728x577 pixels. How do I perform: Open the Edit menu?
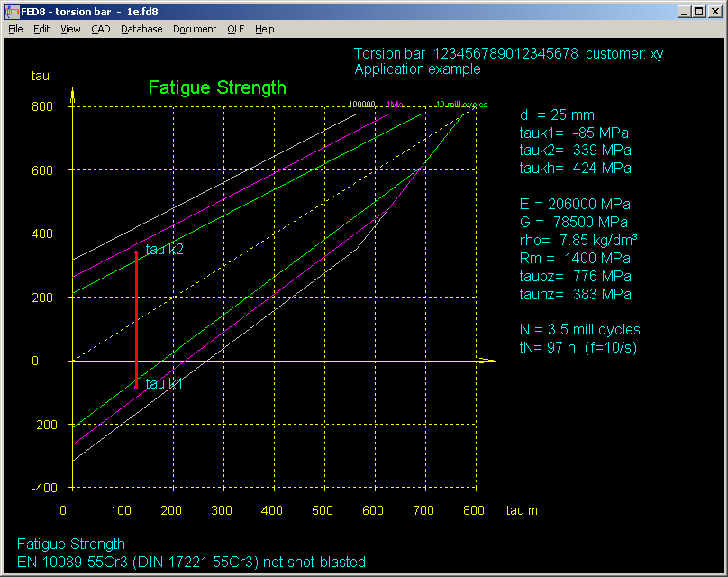click(x=41, y=29)
